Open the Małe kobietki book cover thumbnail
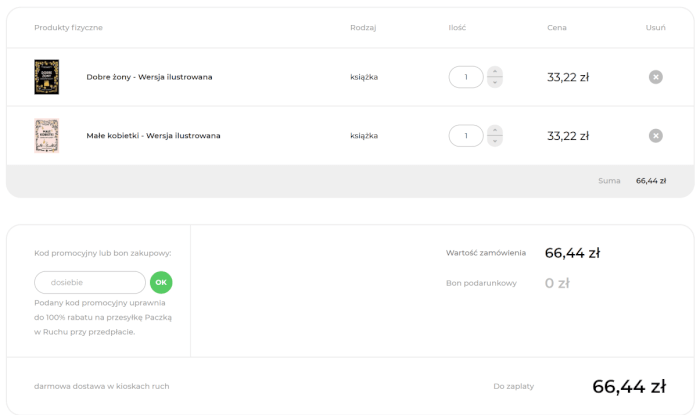This screenshot has width=700, height=415. coord(46,136)
